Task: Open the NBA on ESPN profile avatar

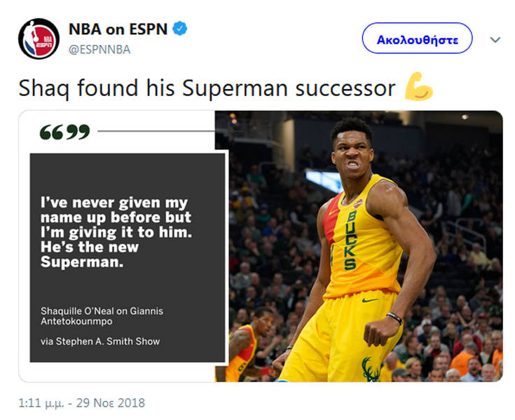Action: point(39,39)
